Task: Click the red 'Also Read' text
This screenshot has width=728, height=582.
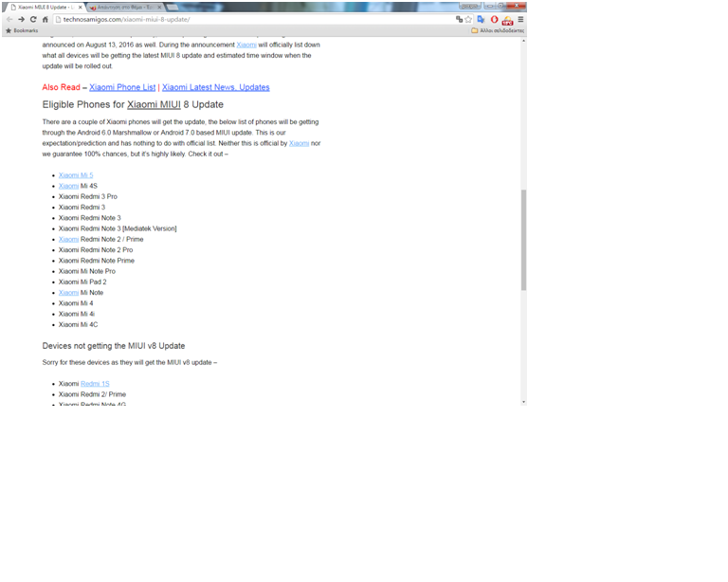Action: (62, 87)
